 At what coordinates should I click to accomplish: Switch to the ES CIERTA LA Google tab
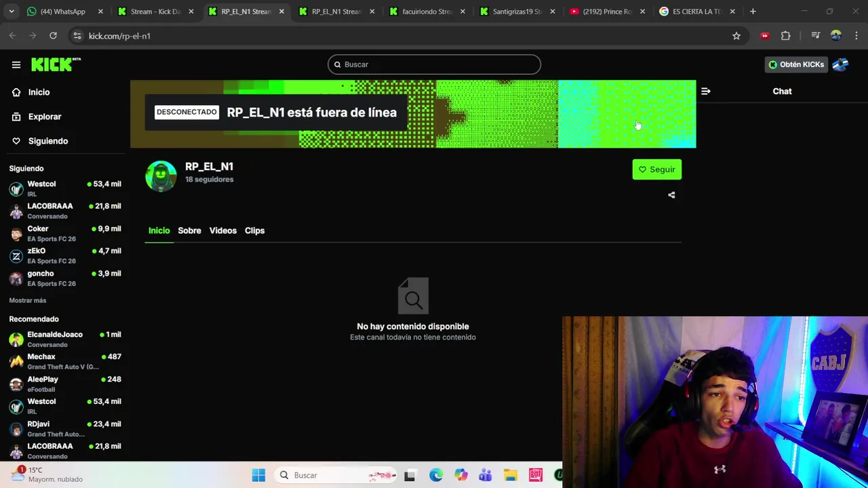pyautogui.click(x=698, y=12)
